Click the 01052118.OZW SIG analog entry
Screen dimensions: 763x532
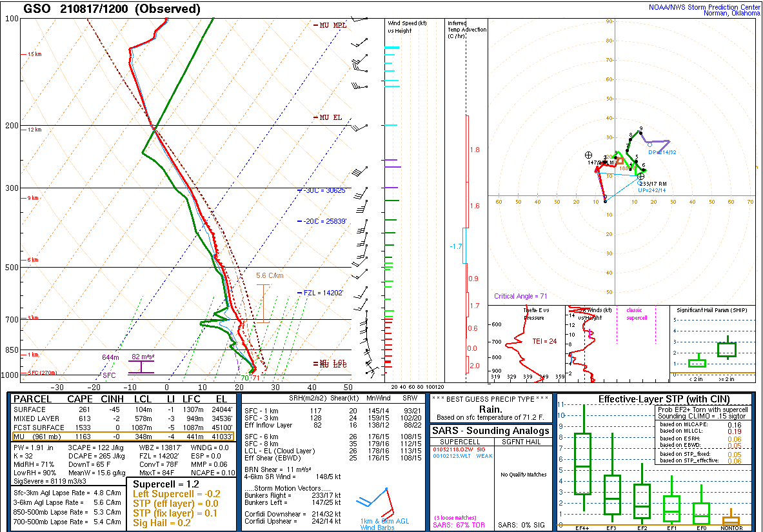[x=458, y=448]
